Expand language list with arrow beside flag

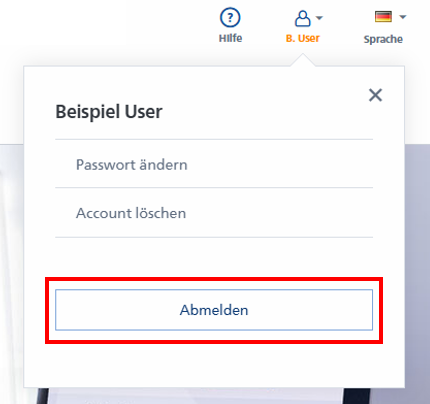(403, 17)
